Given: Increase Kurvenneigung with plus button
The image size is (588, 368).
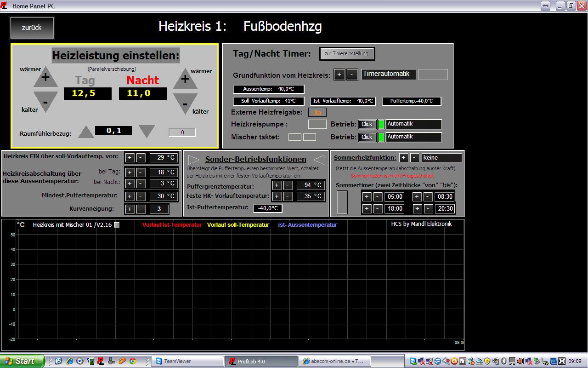Looking at the screenshot, I should pyautogui.click(x=130, y=209).
